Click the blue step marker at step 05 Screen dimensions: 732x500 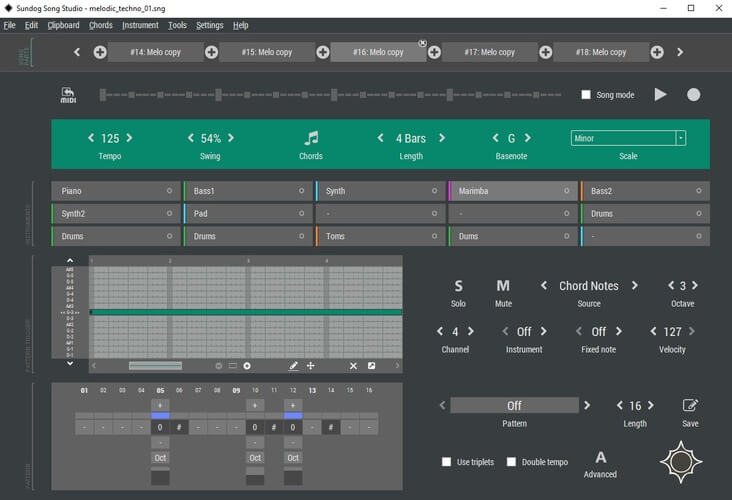point(160,415)
